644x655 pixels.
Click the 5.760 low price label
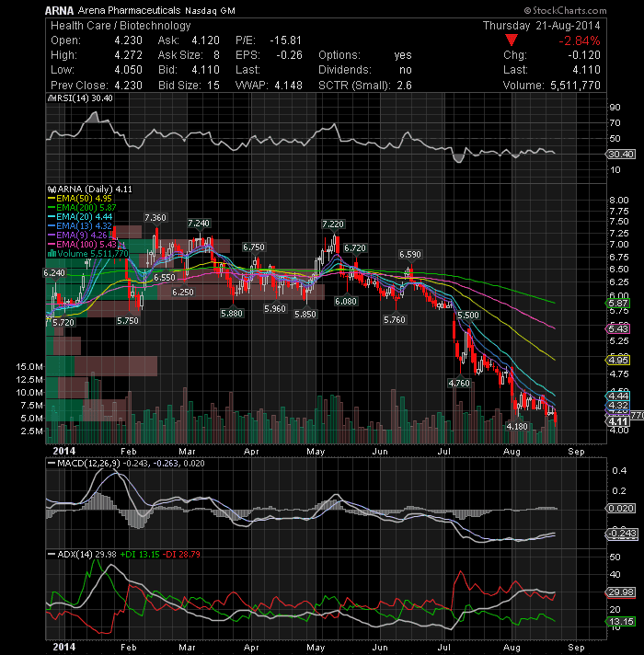(395, 320)
